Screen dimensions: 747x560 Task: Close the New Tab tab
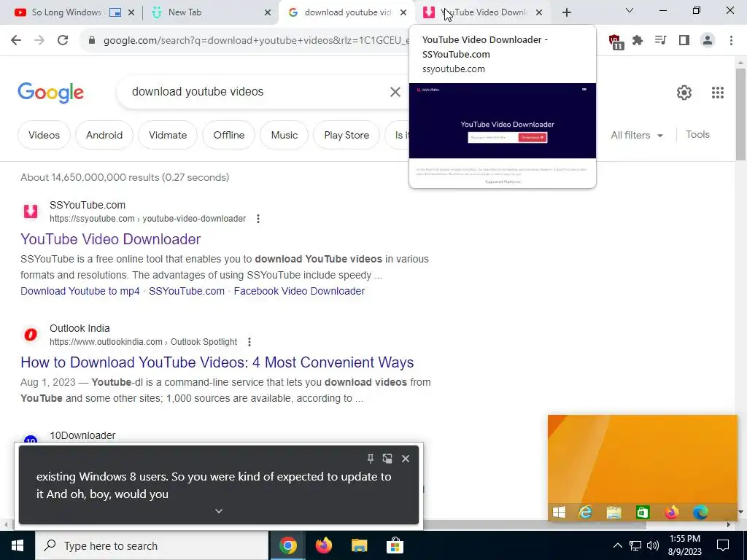268,13
